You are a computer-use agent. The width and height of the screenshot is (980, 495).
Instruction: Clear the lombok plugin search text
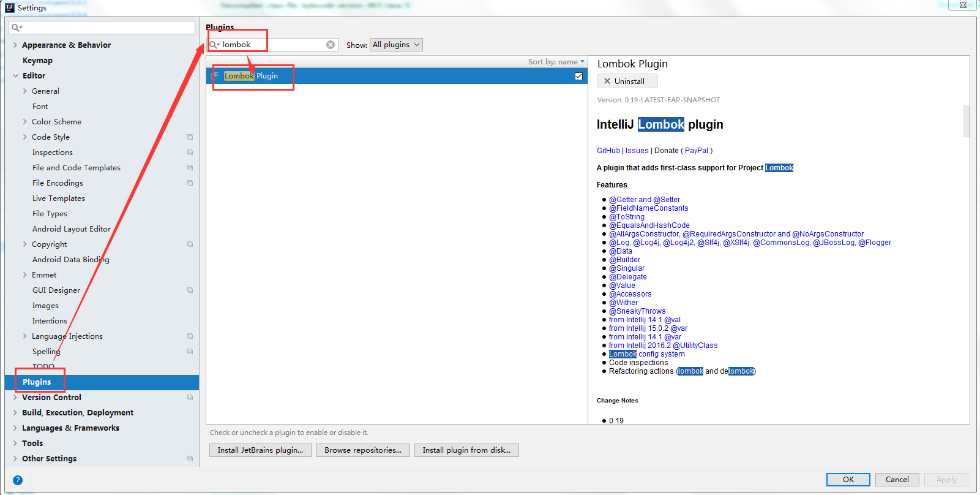(x=331, y=45)
